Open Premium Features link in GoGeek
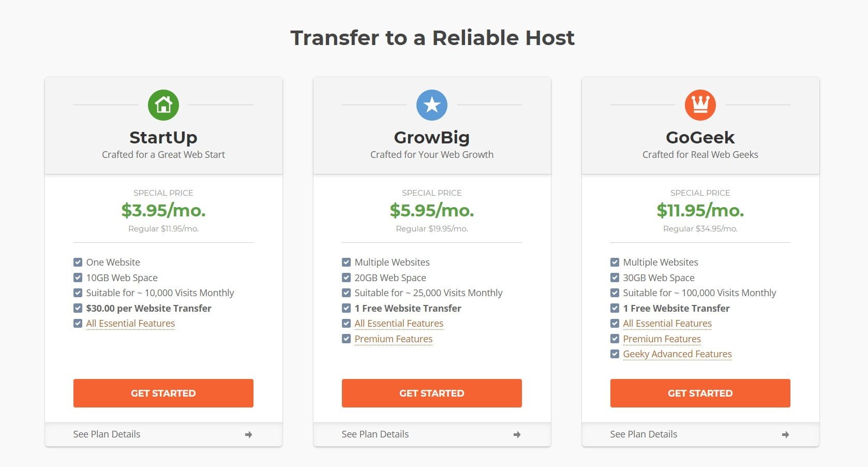The height and width of the screenshot is (467, 868). (x=662, y=339)
